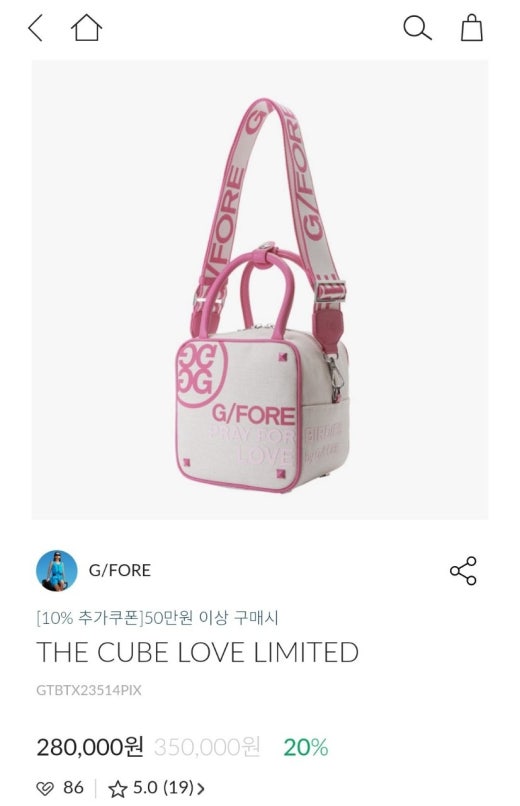This screenshot has height=806, width=520.
Task: Click the 280,000원 sale price
Action: tap(90, 747)
